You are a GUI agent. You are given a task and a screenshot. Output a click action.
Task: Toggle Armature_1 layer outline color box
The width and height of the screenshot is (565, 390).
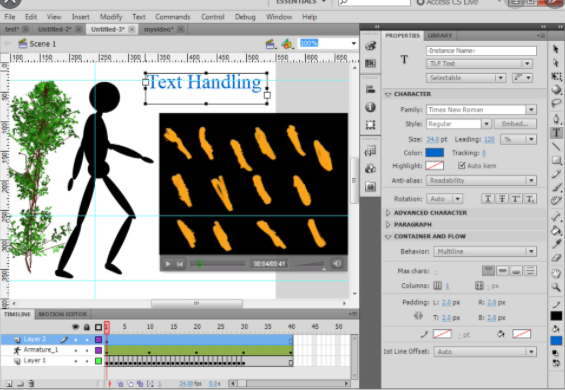pyautogui.click(x=98, y=350)
